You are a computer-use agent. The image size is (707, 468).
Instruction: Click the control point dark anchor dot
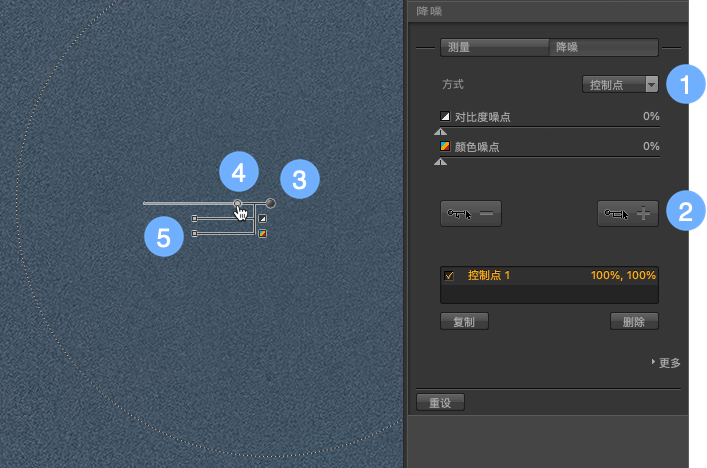click(271, 203)
